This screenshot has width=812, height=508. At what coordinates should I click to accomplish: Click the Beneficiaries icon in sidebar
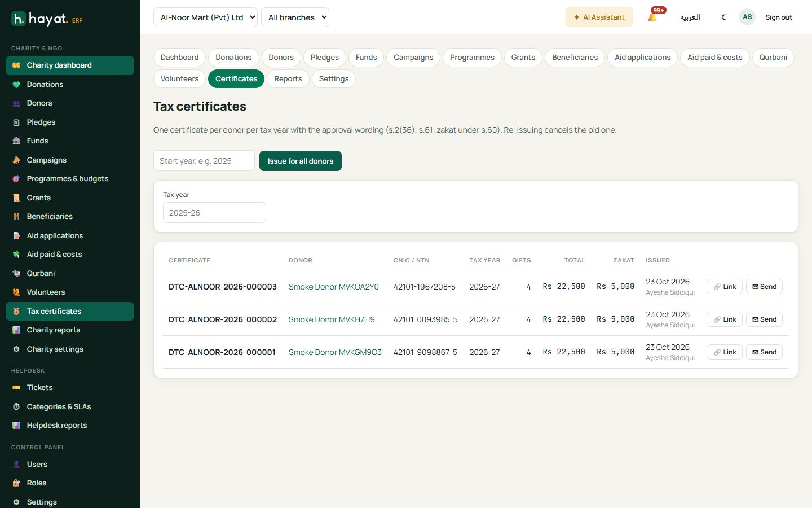tap(16, 217)
